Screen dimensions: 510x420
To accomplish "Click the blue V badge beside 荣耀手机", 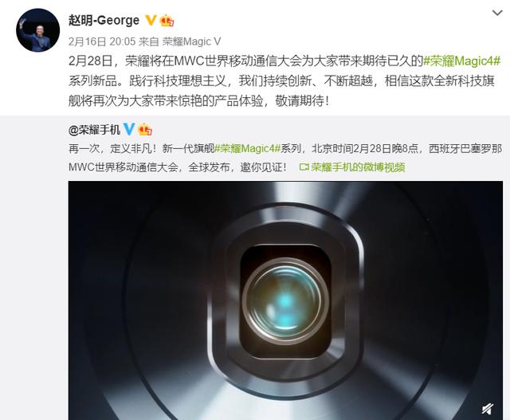I will pyautogui.click(x=129, y=129).
